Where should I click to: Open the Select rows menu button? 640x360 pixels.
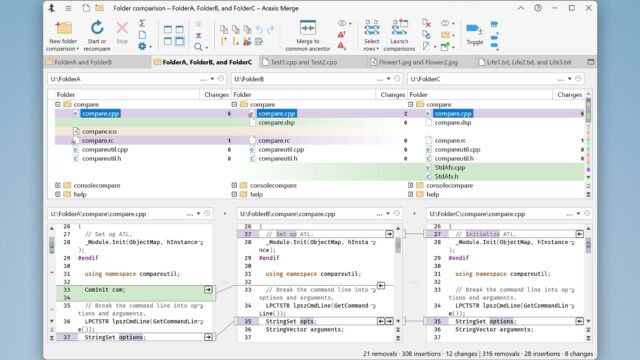[371, 36]
